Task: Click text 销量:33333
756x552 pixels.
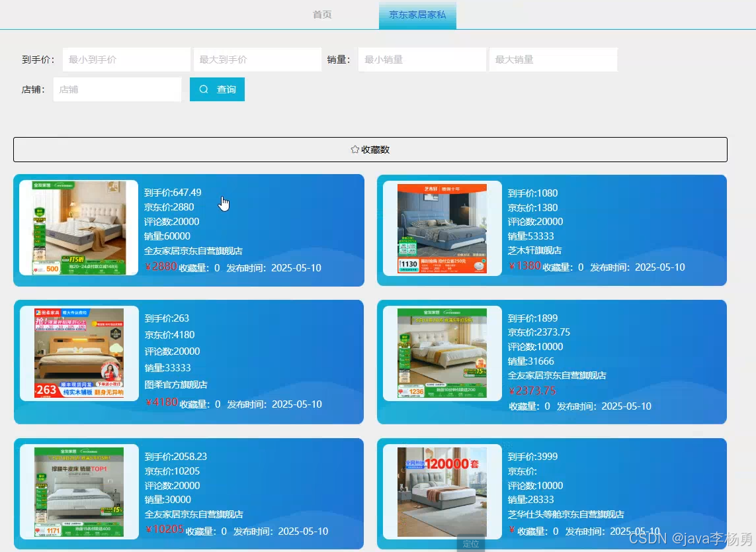Action: tap(168, 368)
